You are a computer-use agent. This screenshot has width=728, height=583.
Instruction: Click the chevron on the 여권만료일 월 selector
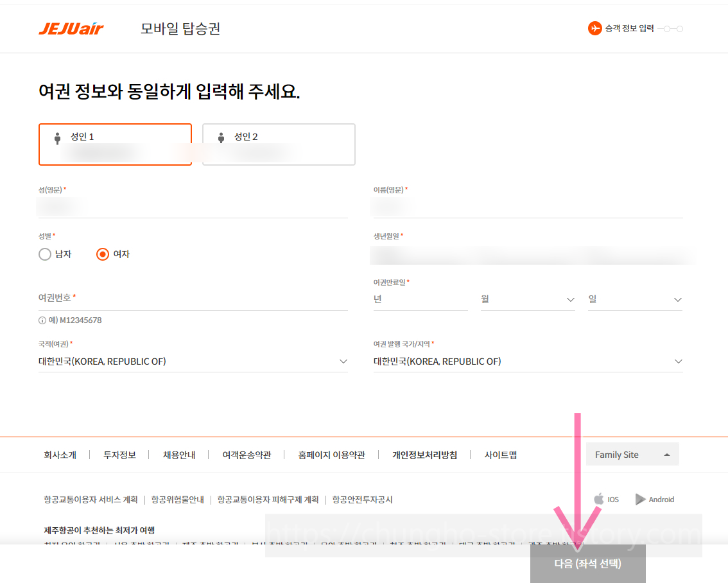571,299
